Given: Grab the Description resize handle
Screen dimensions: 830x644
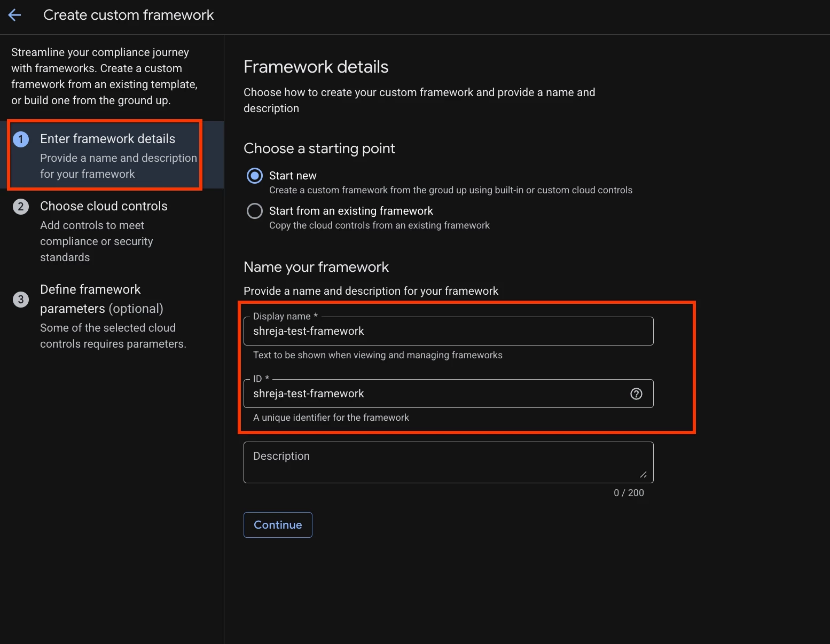Looking at the screenshot, I should (644, 474).
